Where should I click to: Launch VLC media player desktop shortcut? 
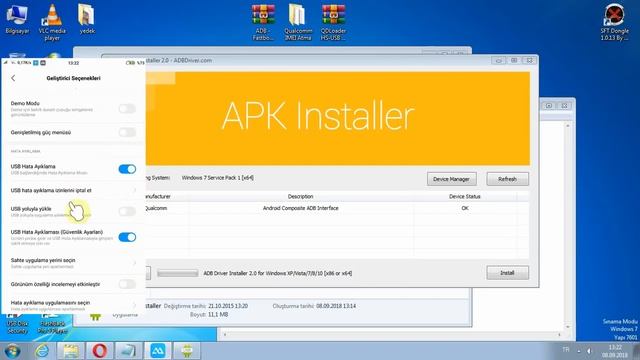(52, 22)
